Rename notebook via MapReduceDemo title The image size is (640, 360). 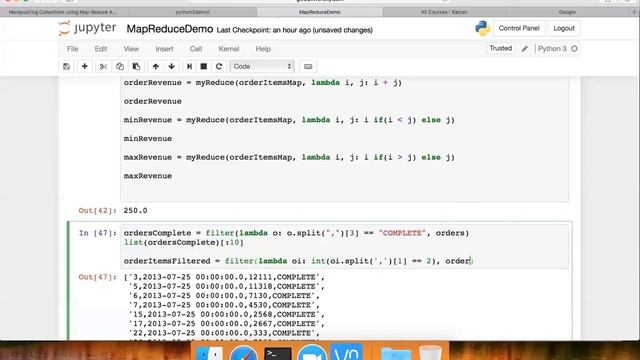(170, 29)
